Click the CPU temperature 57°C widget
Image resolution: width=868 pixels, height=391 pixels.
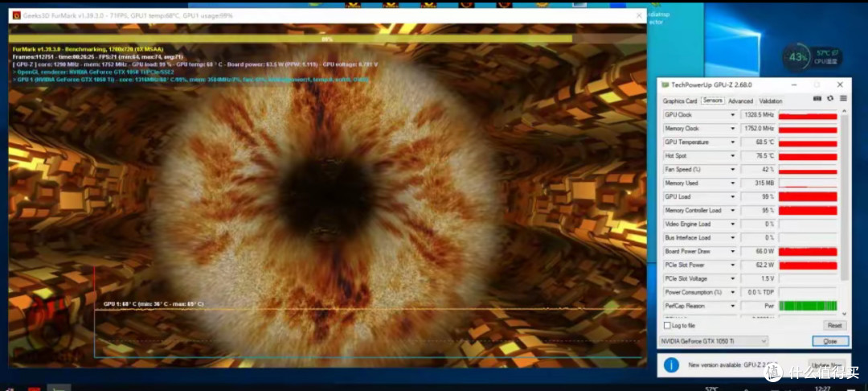(x=827, y=56)
